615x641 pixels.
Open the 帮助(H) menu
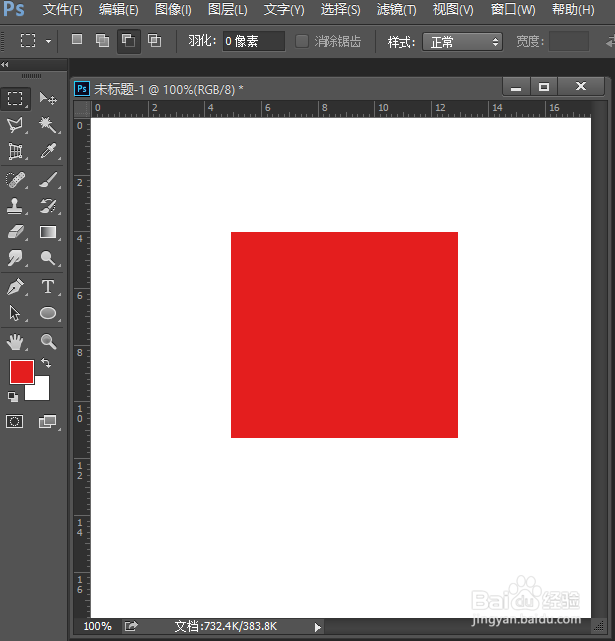click(573, 9)
